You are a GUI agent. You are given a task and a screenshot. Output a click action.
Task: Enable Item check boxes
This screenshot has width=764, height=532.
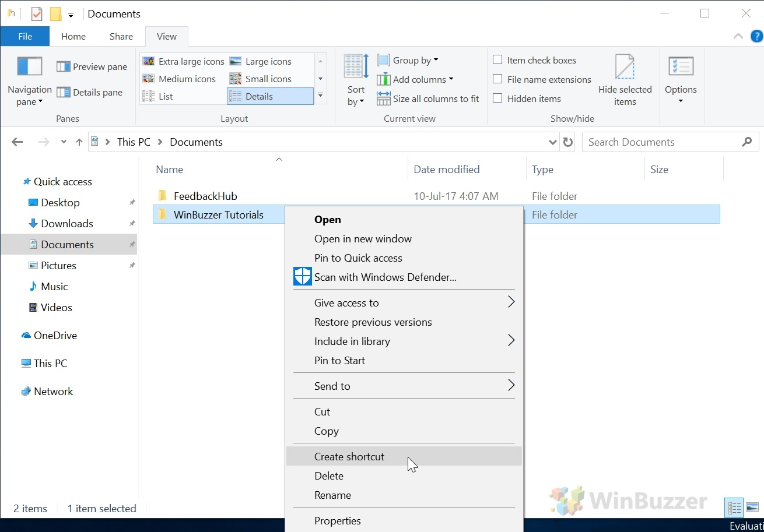[498, 59]
